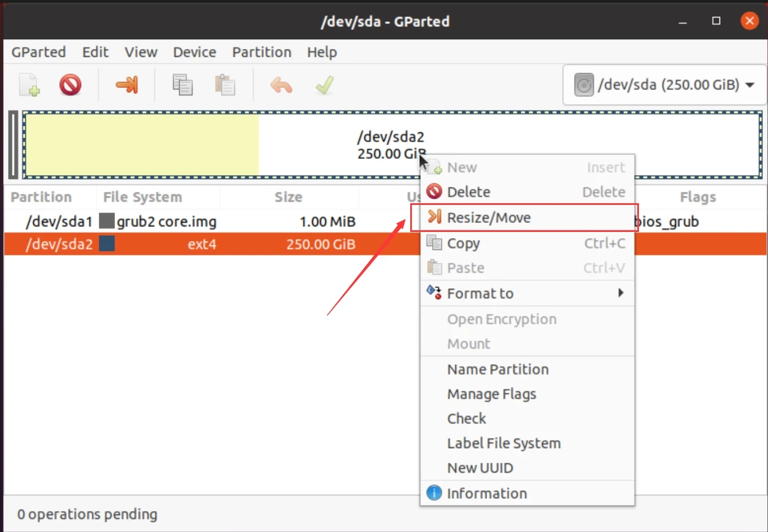Choose Manage Flags in context menu
The height and width of the screenshot is (532, 768).
[527, 394]
